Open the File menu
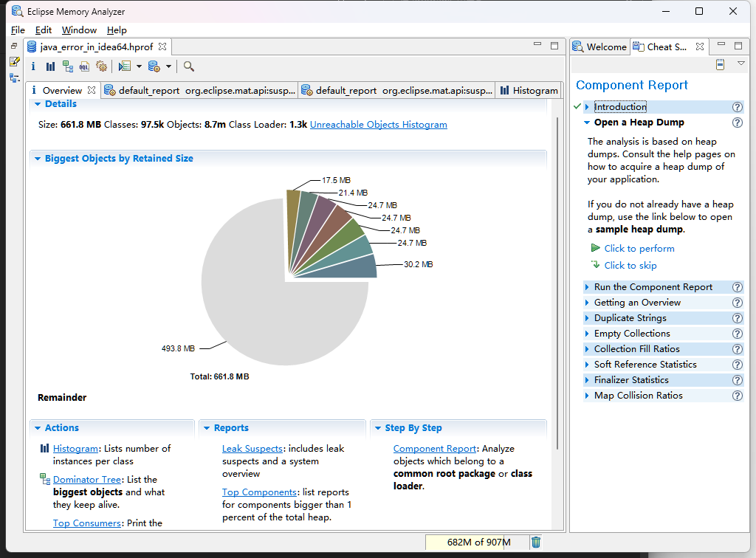 coord(18,30)
